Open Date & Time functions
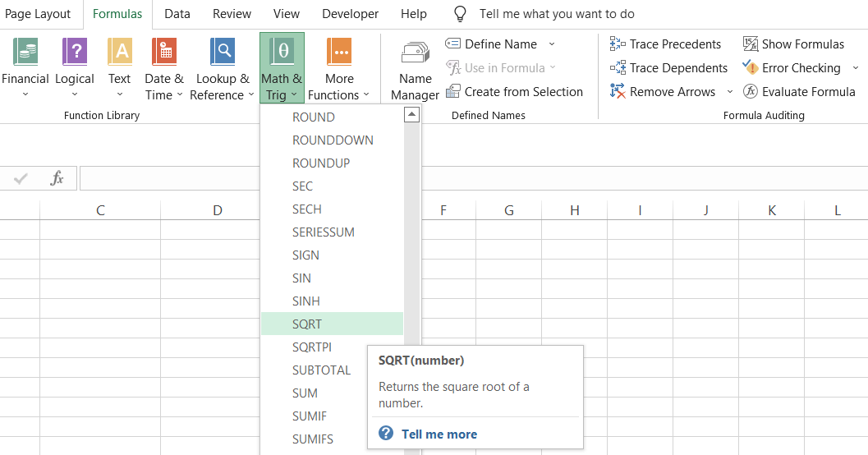 [163, 69]
